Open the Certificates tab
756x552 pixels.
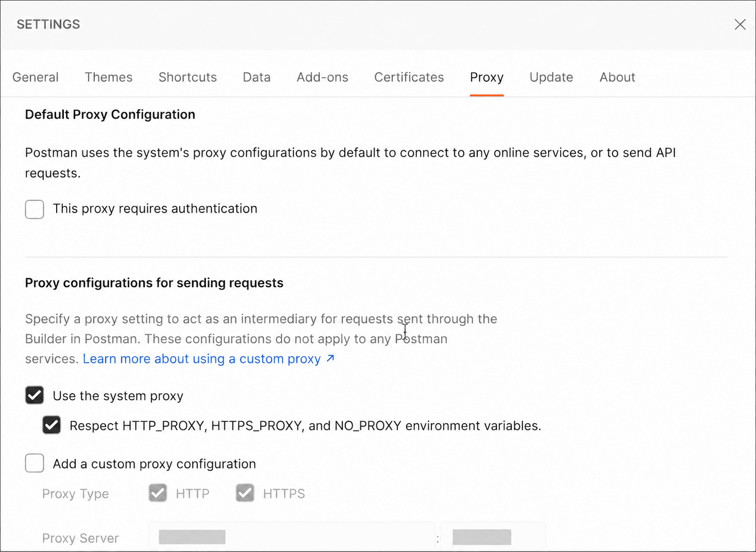[x=409, y=77]
